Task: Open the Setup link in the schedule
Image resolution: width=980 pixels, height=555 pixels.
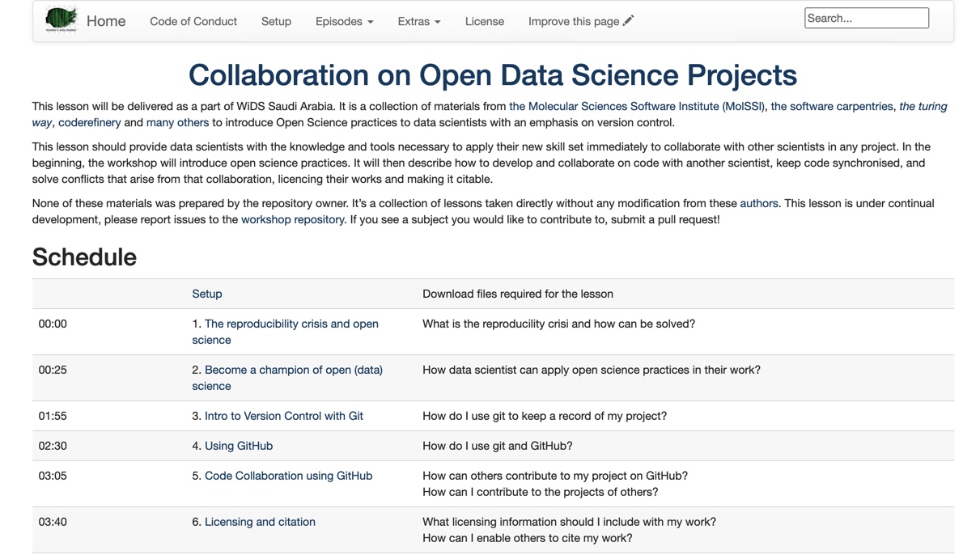Action: 207,294
